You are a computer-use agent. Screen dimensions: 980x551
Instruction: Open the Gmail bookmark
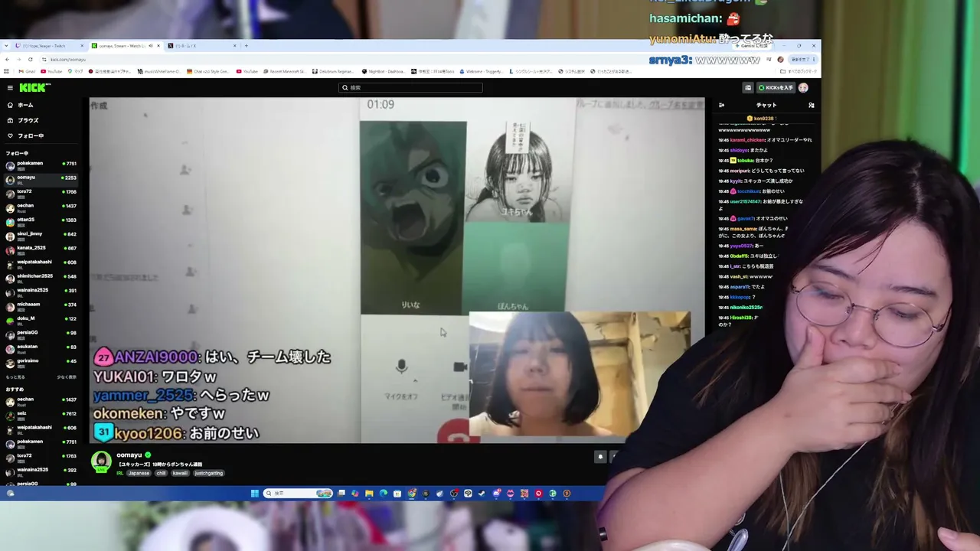tap(28, 71)
